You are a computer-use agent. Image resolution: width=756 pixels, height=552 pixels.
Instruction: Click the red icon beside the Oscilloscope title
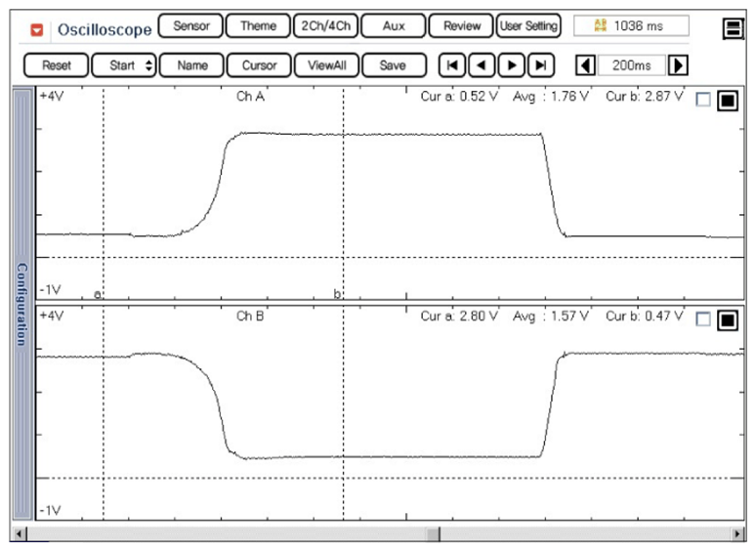pos(38,29)
